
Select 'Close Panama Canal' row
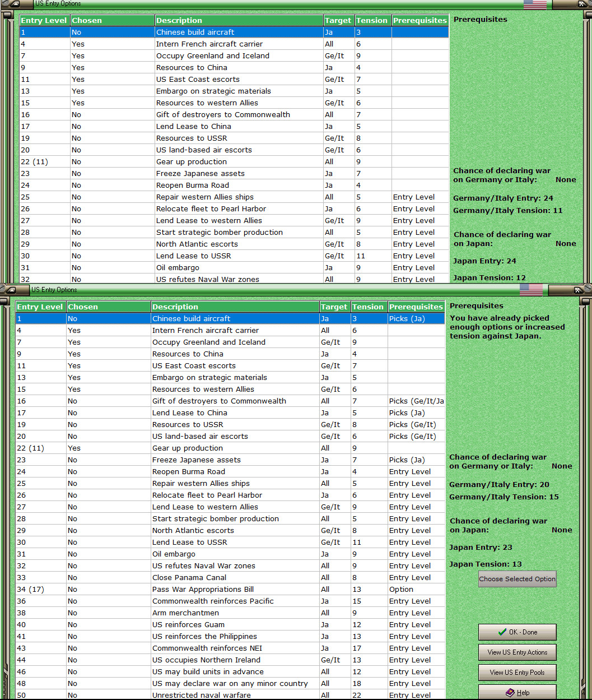(x=230, y=577)
